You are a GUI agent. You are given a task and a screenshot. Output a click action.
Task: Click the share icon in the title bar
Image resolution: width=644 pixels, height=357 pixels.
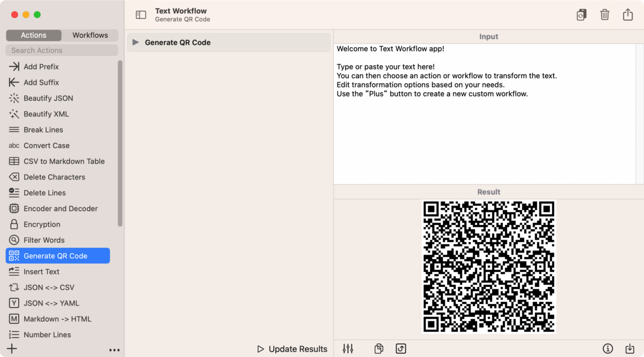click(x=628, y=14)
